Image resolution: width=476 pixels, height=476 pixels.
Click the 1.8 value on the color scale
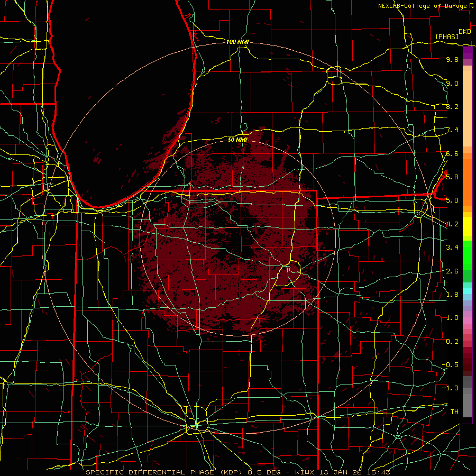pos(452,294)
